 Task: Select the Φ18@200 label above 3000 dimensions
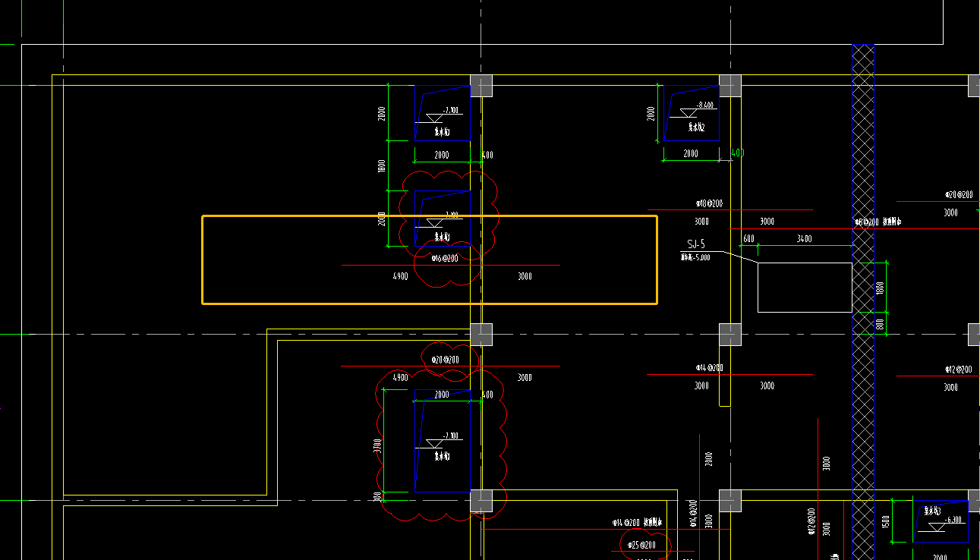(x=709, y=203)
